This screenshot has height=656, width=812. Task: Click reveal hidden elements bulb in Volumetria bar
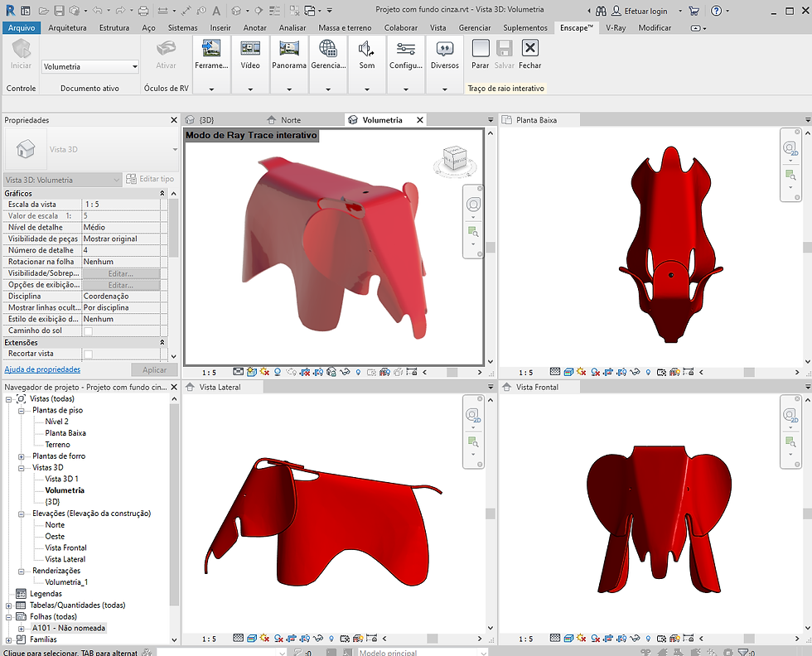[x=358, y=372]
